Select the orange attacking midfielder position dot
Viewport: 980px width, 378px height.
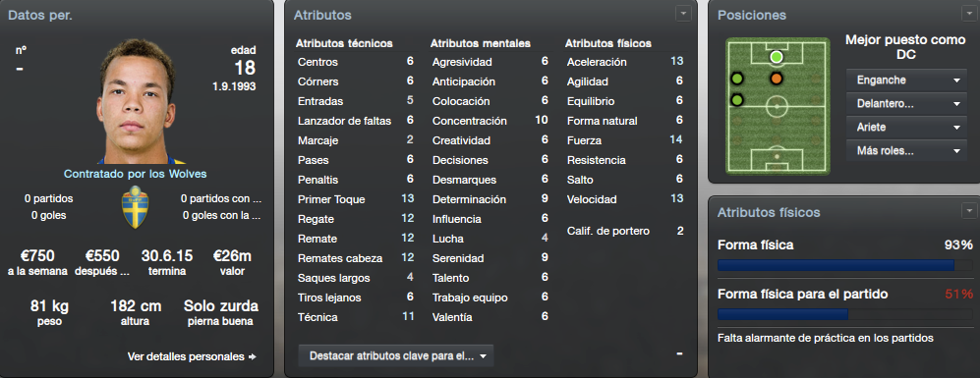pos(777,79)
